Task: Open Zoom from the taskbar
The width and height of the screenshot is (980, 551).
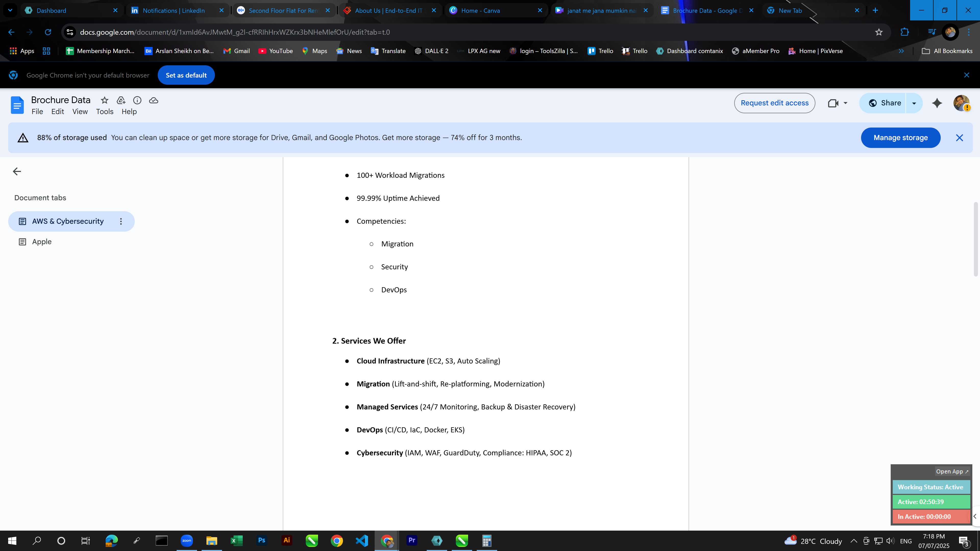Action: 187,541
